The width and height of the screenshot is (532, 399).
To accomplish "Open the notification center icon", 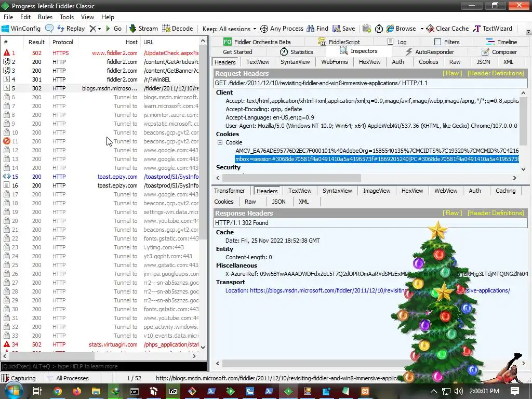I will 515,391.
